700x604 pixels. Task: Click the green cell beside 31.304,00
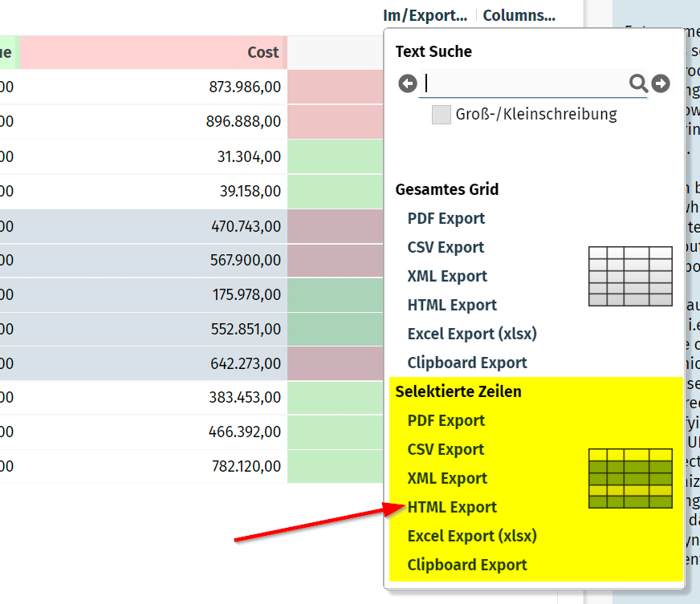pos(335,157)
